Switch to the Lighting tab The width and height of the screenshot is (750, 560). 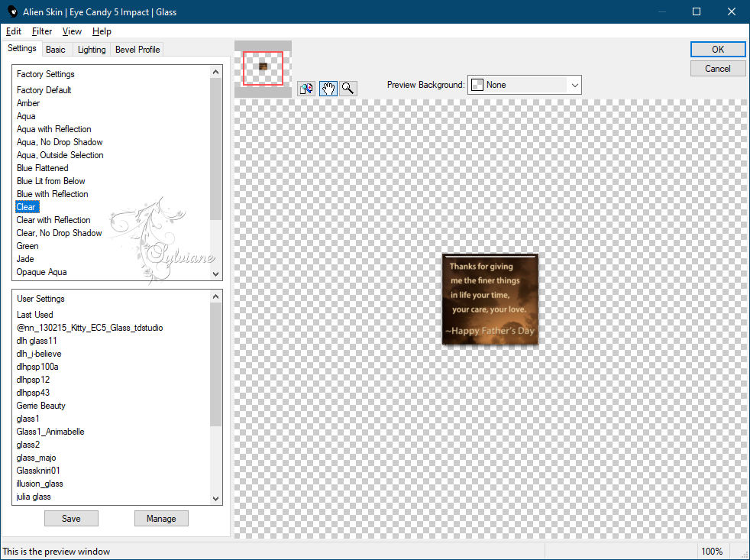point(92,50)
